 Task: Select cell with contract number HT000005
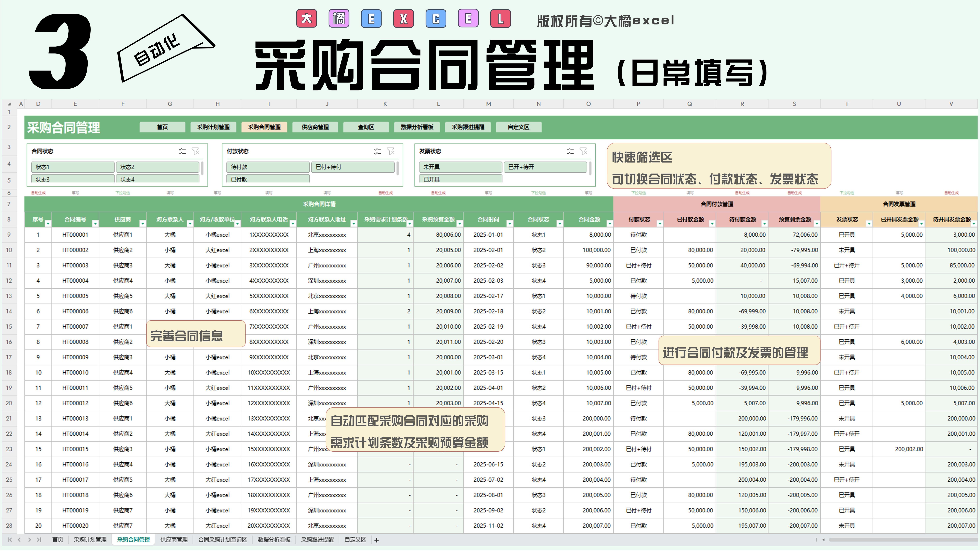coord(75,296)
